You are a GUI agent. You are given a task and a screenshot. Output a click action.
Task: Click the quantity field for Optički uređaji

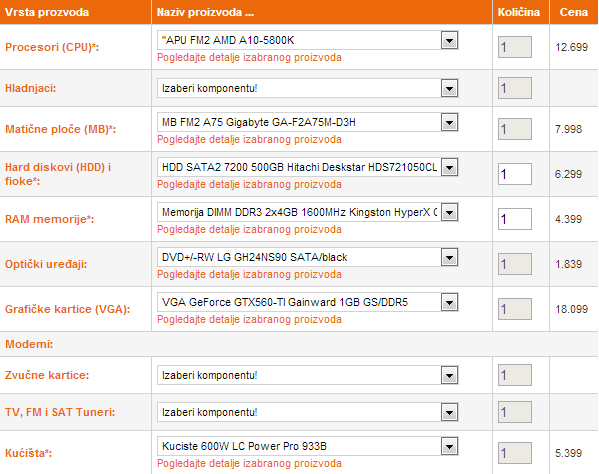point(515,264)
